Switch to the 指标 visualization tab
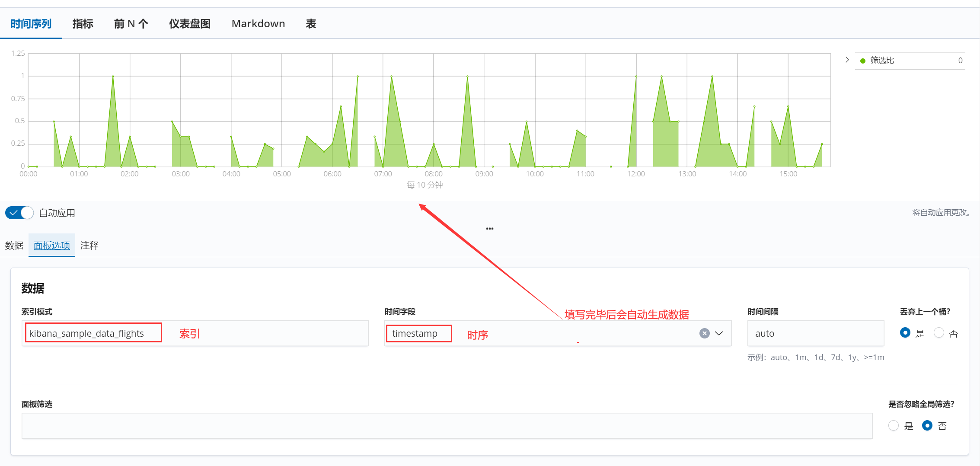 pos(83,24)
